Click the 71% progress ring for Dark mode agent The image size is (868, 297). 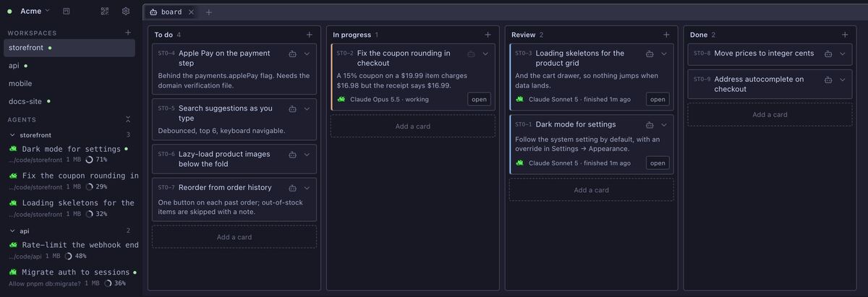(x=89, y=160)
